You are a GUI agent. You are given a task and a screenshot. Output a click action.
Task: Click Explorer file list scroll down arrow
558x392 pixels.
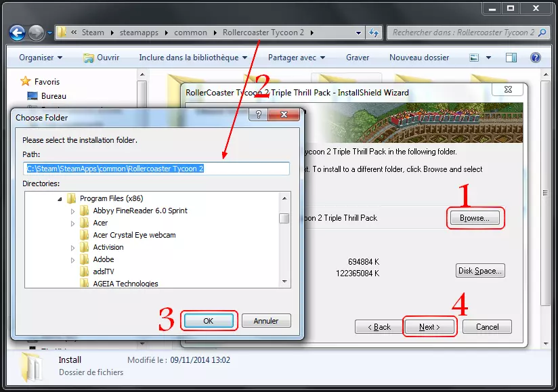coord(546,344)
